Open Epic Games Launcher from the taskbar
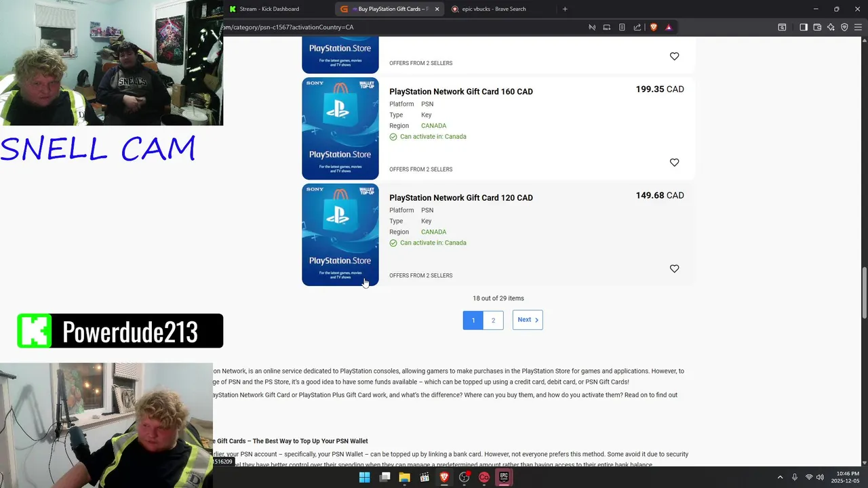Viewport: 868px width, 488px height. pos(504,477)
